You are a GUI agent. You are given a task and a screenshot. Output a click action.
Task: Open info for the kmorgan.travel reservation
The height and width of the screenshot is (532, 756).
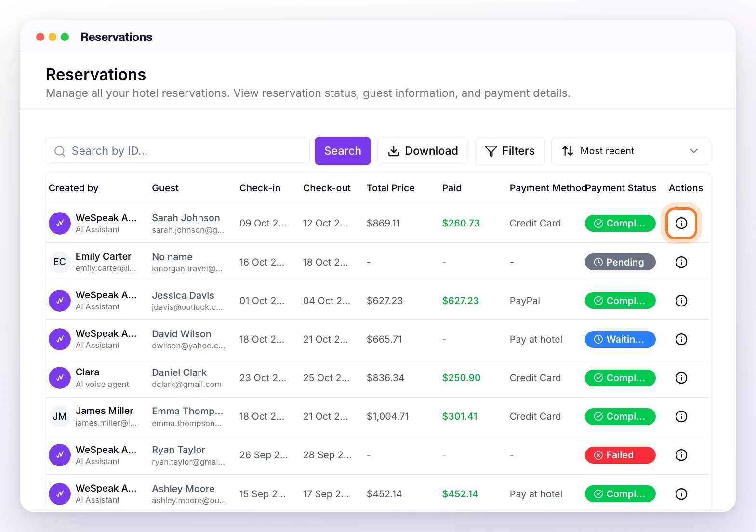(681, 262)
